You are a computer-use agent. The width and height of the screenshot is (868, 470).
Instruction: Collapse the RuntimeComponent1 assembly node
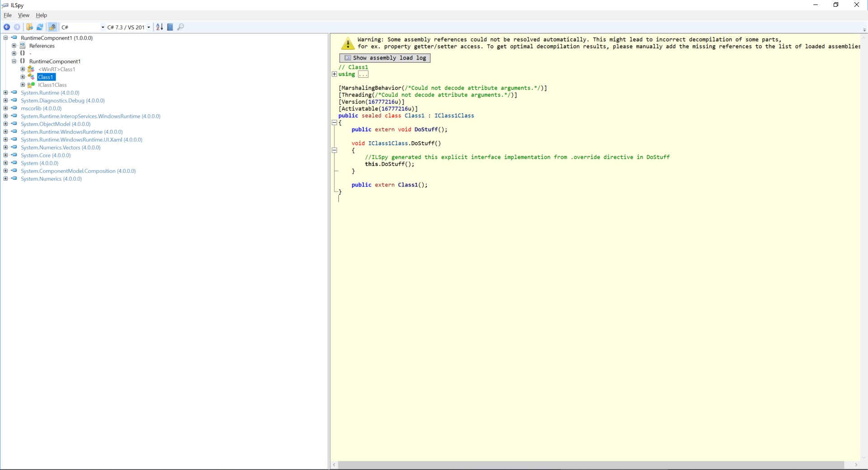pyautogui.click(x=5, y=38)
